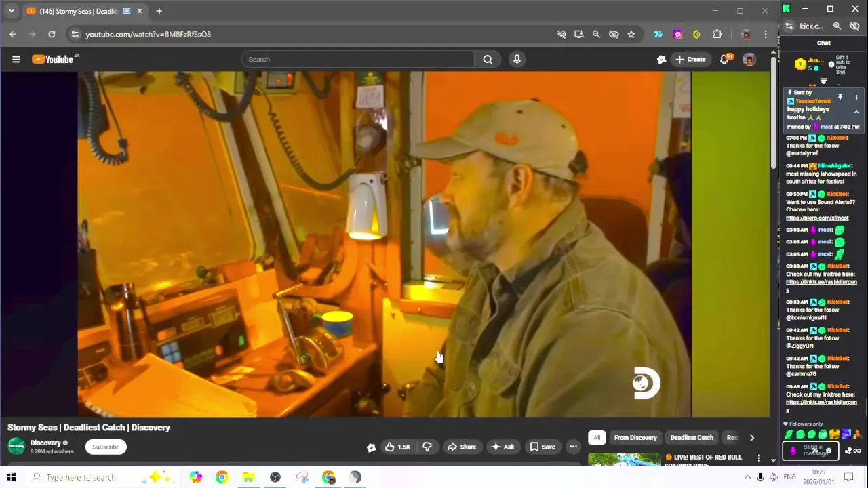Screen dimensions: 868x488
Task: Start voice search with microphone icon
Action: point(517,60)
